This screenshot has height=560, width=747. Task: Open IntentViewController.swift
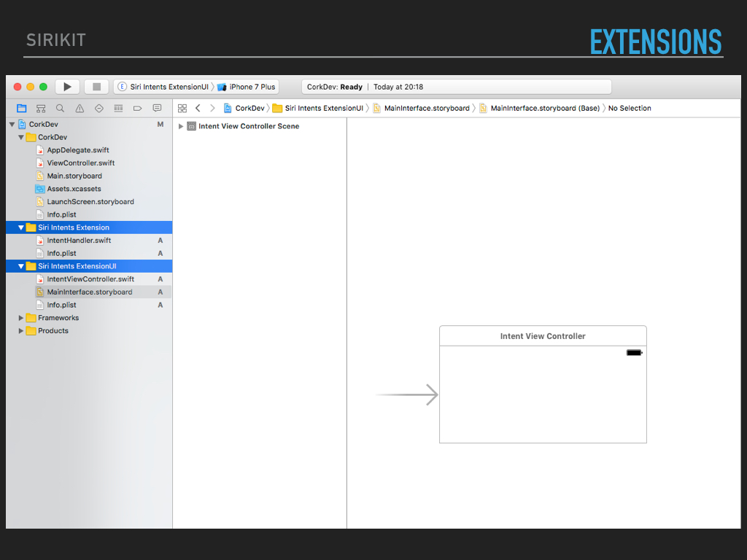point(89,279)
